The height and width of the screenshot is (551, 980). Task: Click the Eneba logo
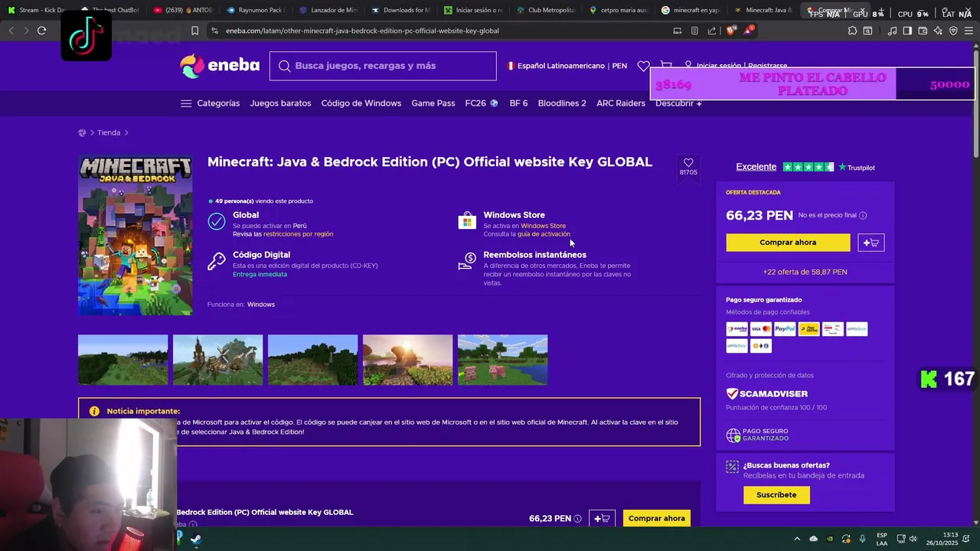click(x=220, y=66)
